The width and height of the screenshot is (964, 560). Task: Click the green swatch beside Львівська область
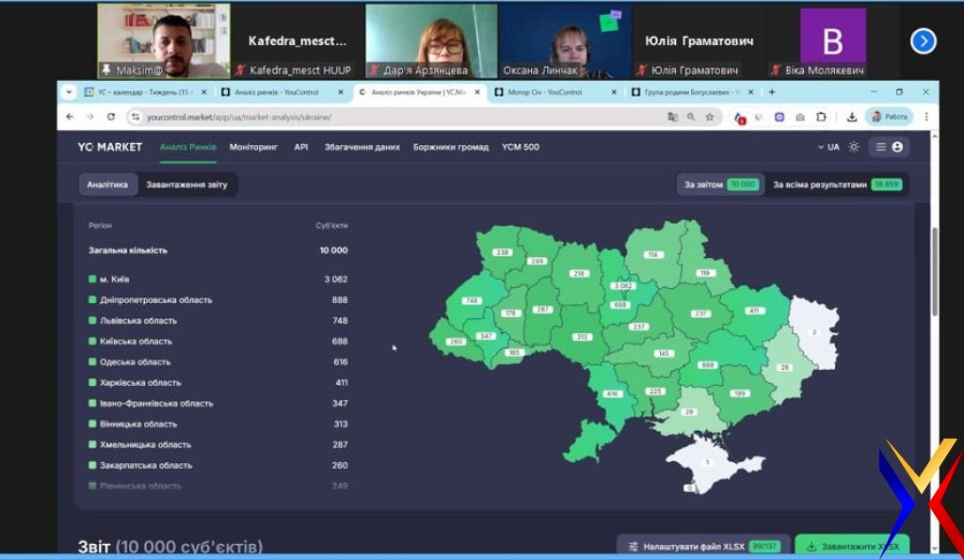point(92,321)
